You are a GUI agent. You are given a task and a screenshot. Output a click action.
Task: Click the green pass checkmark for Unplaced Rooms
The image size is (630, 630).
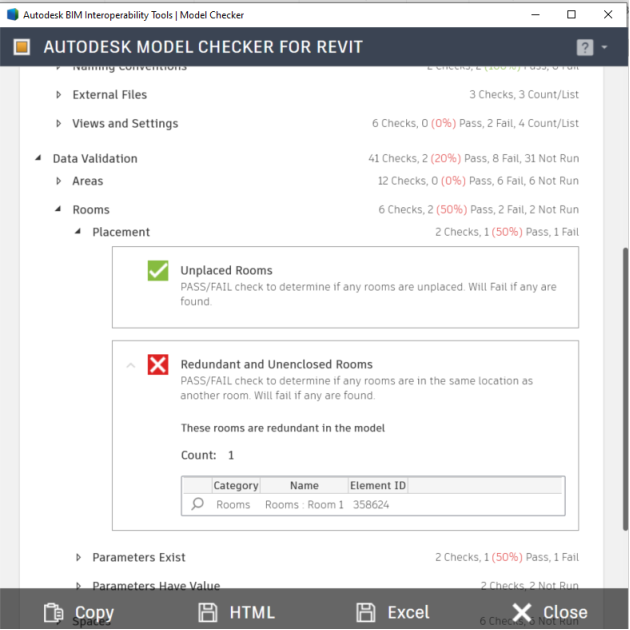158,271
